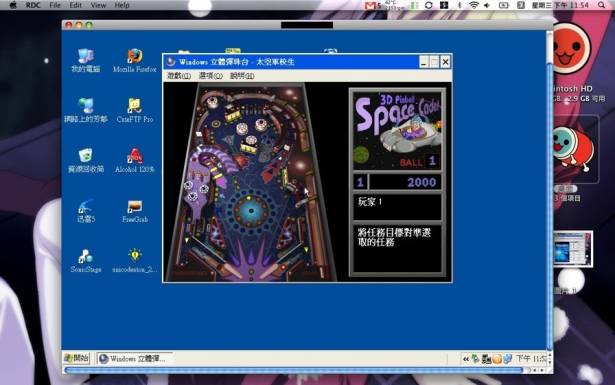Image resolution: width=615 pixels, height=385 pixels.
Task: Open macOS Spotlight search icon
Action: (601, 5)
